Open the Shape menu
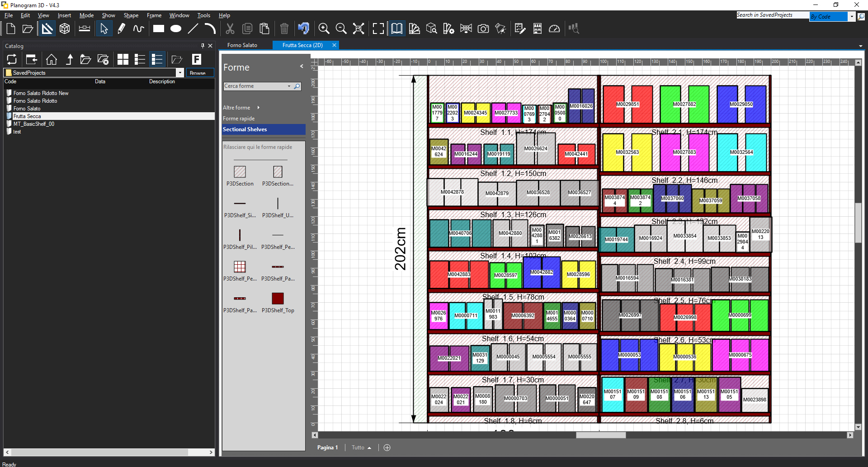The width and height of the screenshot is (868, 467). click(x=131, y=15)
